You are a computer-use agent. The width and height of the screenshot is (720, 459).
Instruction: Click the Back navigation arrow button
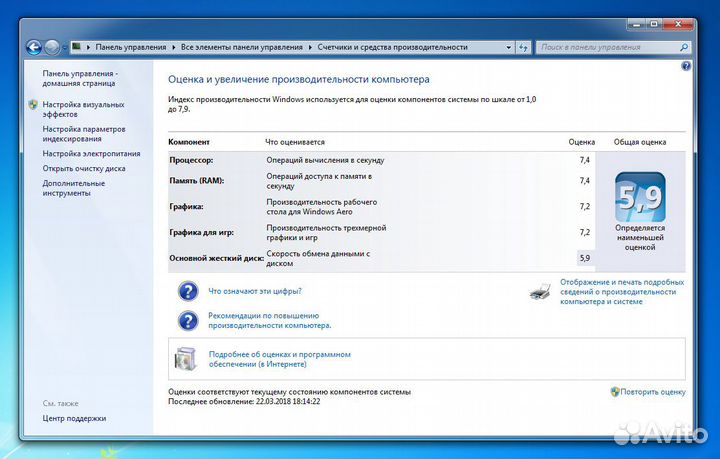tap(34, 47)
